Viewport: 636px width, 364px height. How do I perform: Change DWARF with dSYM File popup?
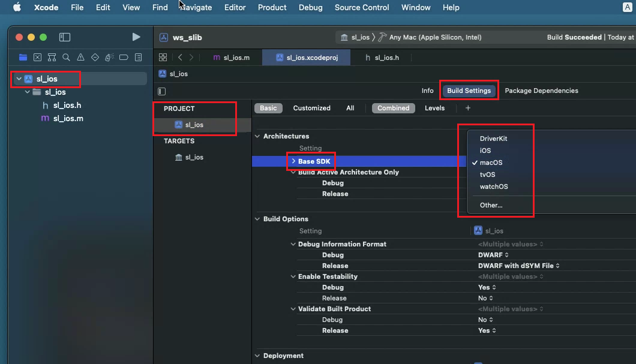(519, 266)
